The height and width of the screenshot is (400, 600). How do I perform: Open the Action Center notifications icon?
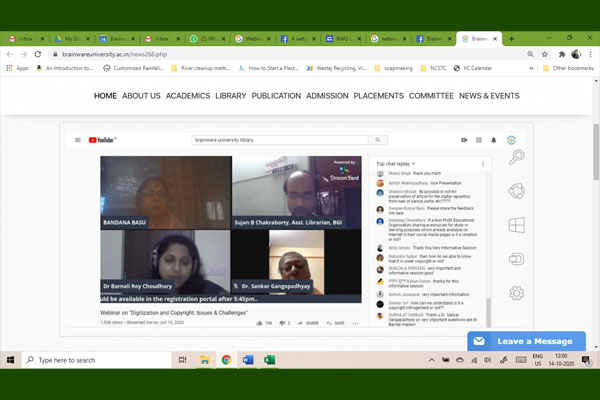(586, 360)
